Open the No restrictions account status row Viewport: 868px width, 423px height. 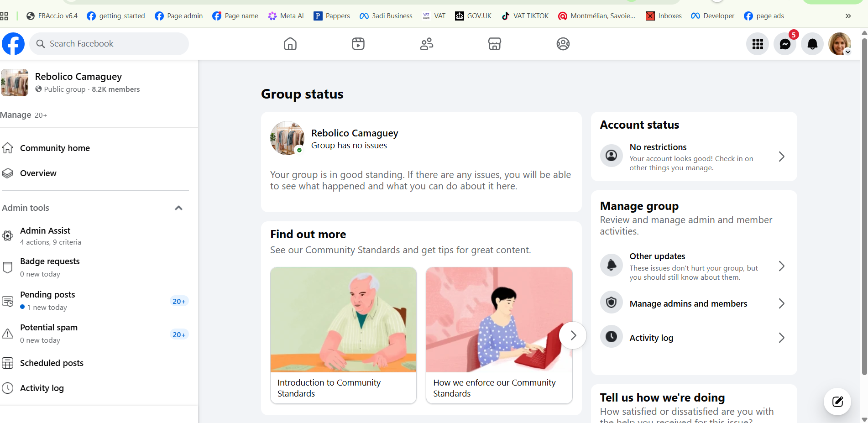click(694, 157)
